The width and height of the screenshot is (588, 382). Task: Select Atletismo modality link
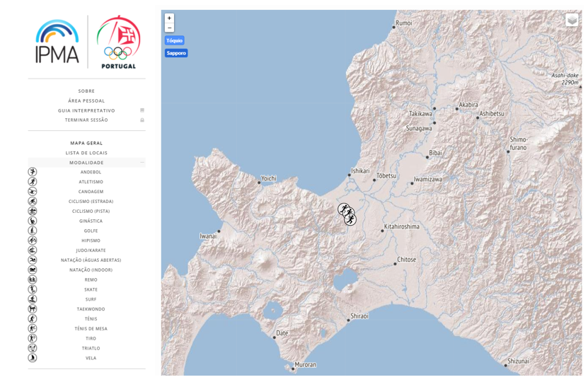pyautogui.click(x=91, y=182)
